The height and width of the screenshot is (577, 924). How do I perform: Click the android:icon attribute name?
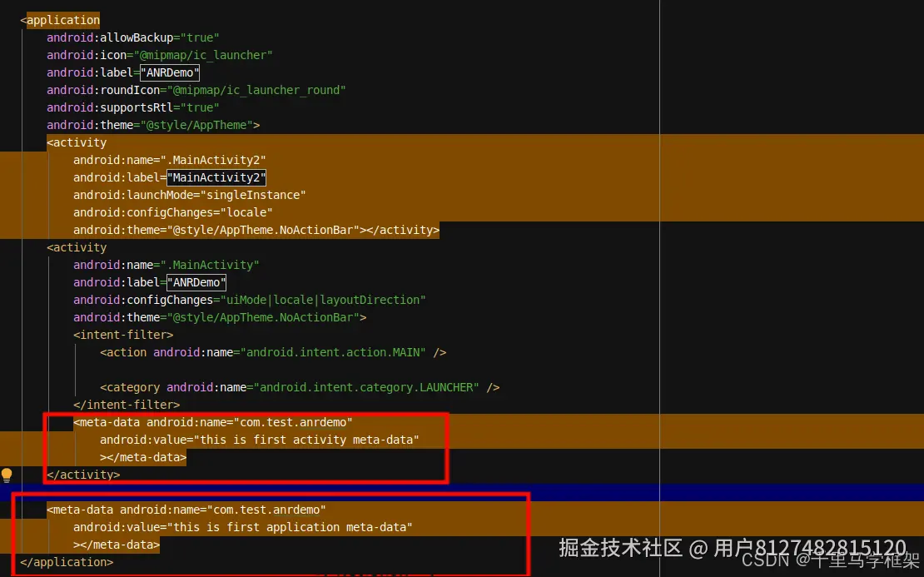87,56
